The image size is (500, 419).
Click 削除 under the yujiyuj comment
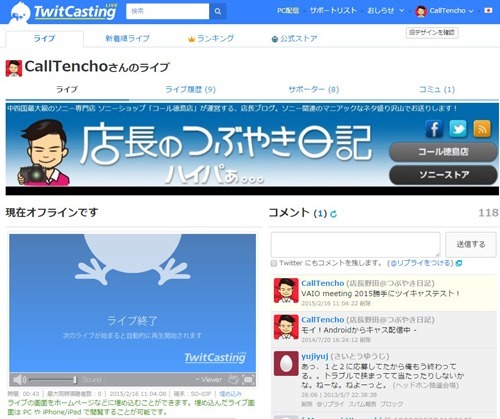(x=306, y=404)
